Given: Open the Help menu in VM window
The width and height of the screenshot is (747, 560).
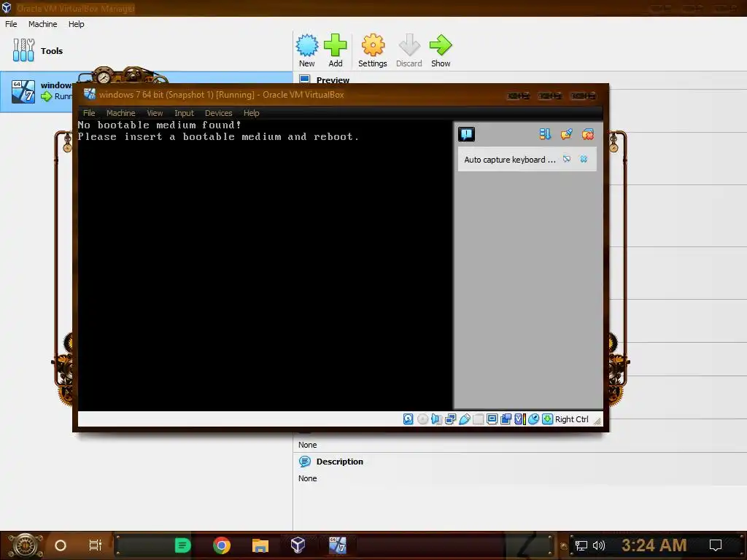Looking at the screenshot, I should [252, 113].
